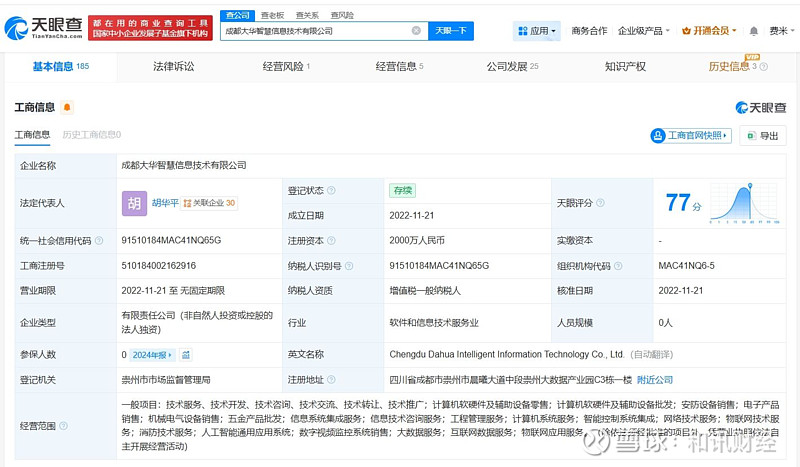Open the 附近公司 nearby companies link
This screenshot has width=800, height=467.
(x=655, y=380)
